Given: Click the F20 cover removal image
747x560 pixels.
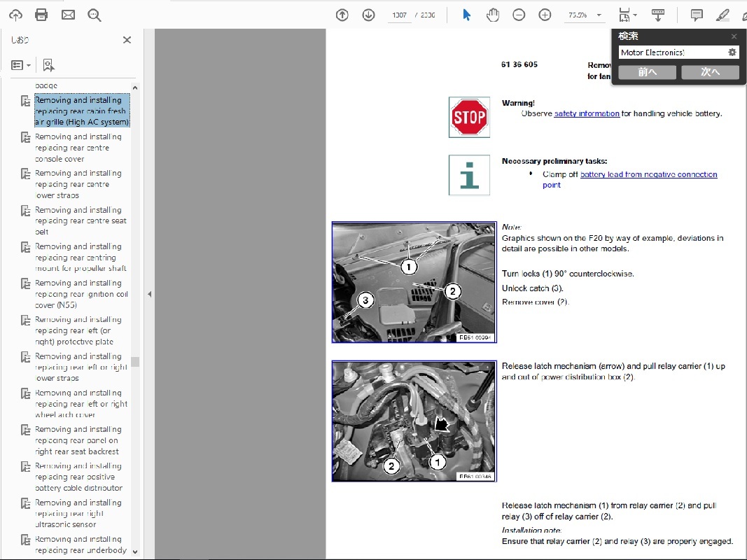Looking at the screenshot, I should 414,282.
